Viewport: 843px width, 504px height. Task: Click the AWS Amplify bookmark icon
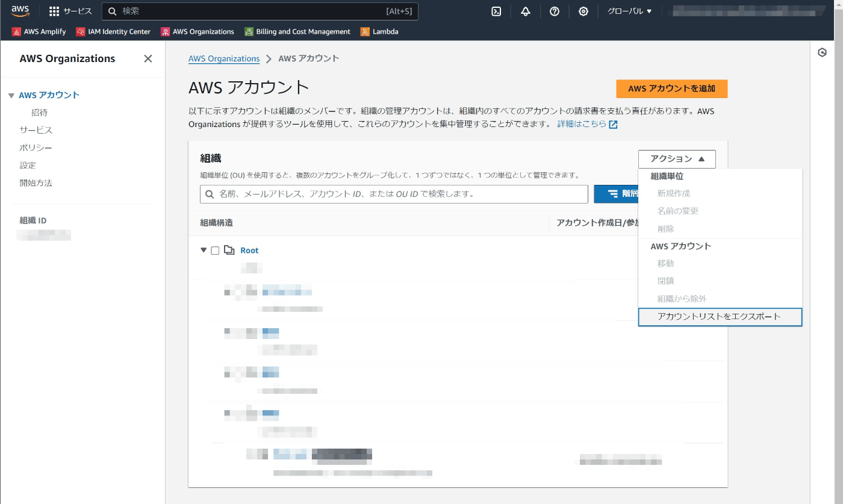click(16, 32)
